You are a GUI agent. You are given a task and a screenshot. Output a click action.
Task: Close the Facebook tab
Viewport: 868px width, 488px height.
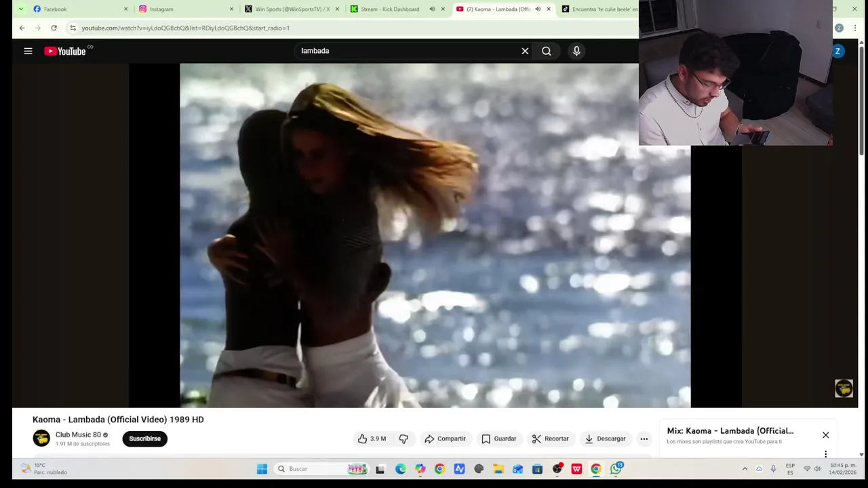[125, 9]
